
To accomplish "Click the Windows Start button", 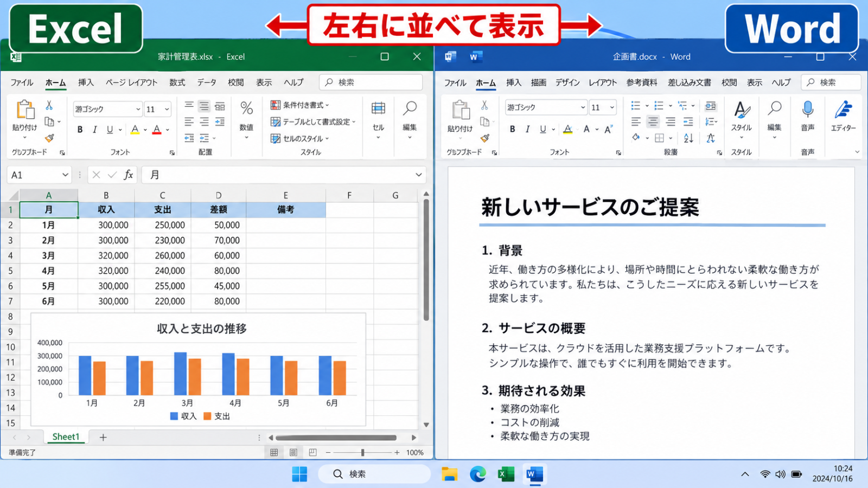I will (299, 474).
